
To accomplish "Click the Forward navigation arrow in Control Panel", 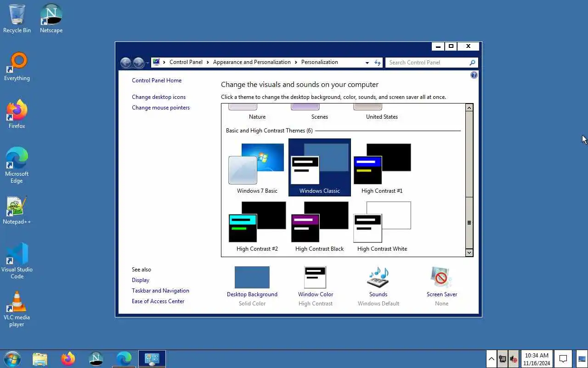I will pos(138,63).
